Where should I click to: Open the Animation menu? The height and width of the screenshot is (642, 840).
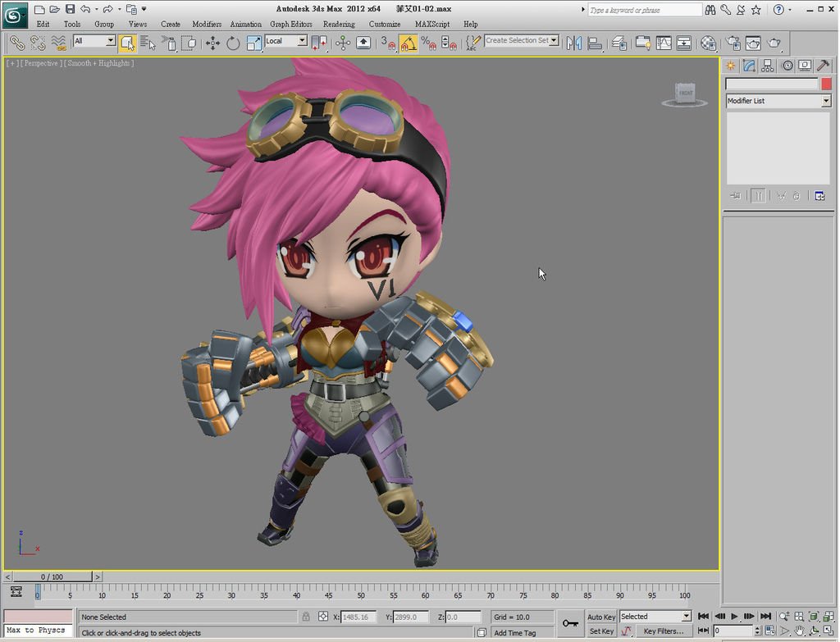246,24
